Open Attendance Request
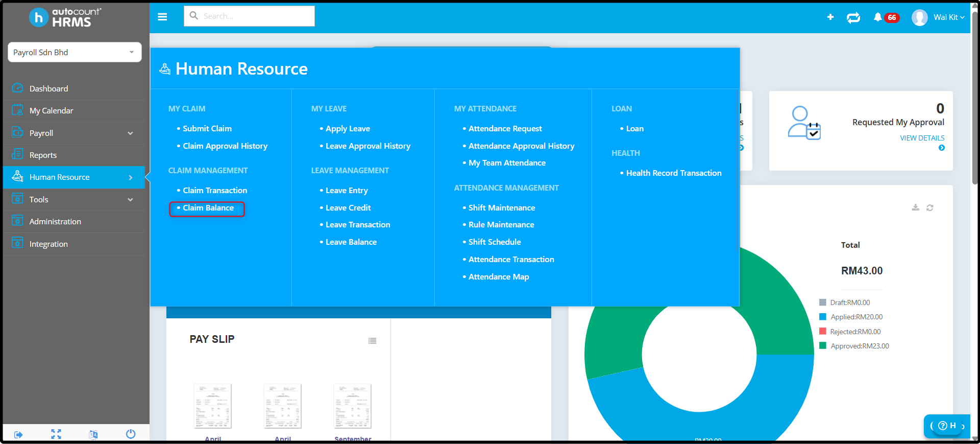This screenshot has width=980, height=444. [x=505, y=129]
